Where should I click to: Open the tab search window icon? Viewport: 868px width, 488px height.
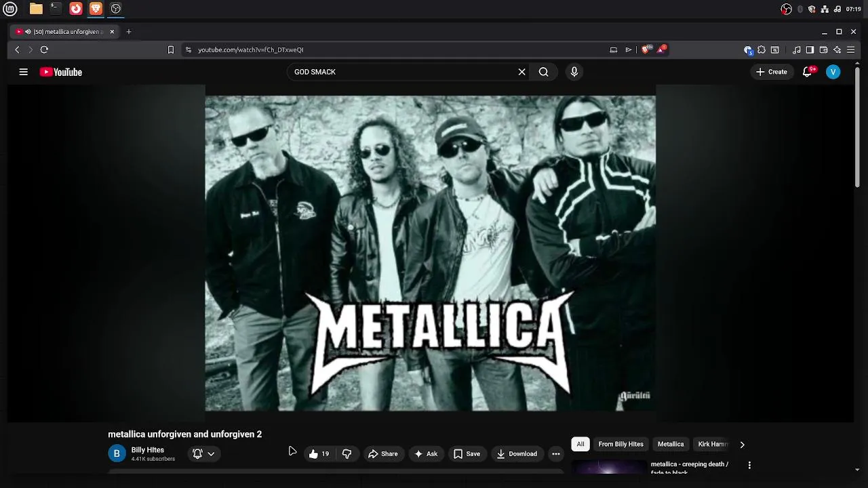pyautogui.click(x=775, y=49)
